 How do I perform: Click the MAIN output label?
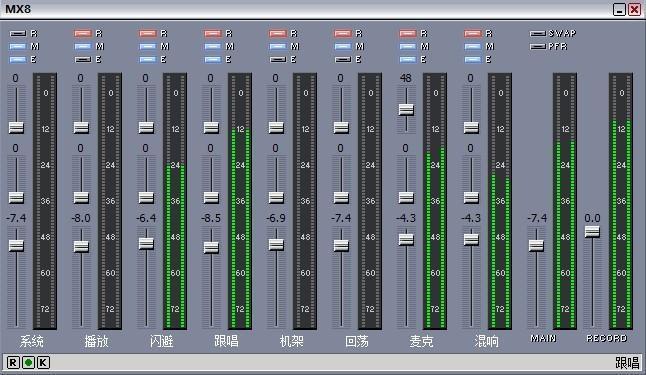pos(543,338)
